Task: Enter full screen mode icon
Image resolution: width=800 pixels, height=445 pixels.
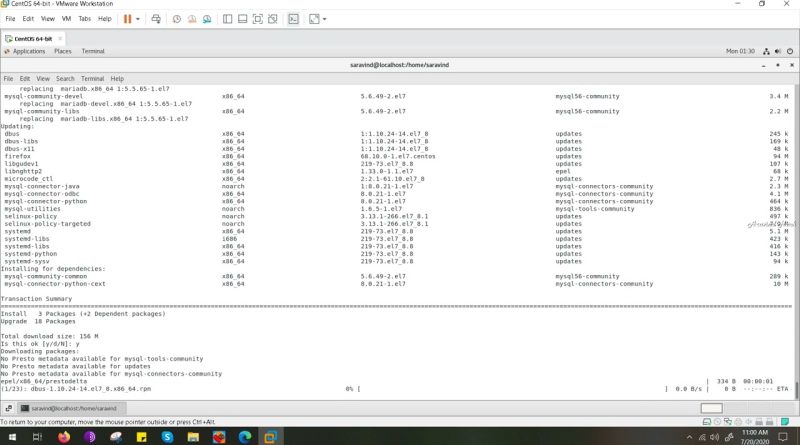Action: [258, 19]
